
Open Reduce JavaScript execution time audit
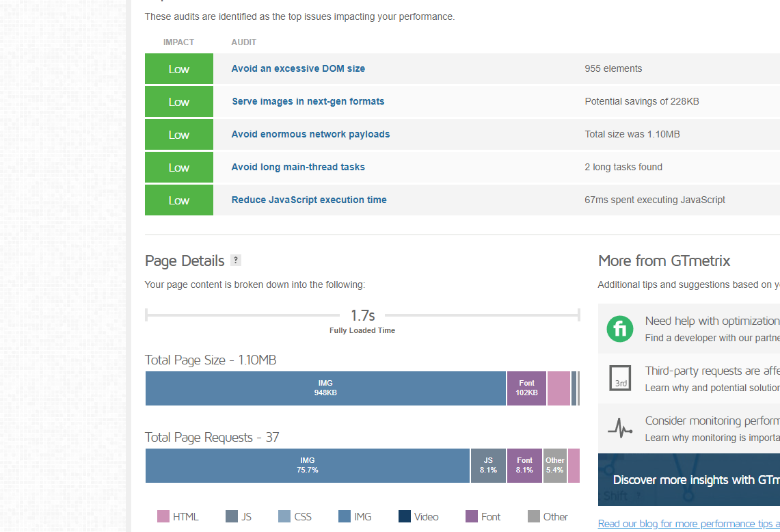[309, 200]
